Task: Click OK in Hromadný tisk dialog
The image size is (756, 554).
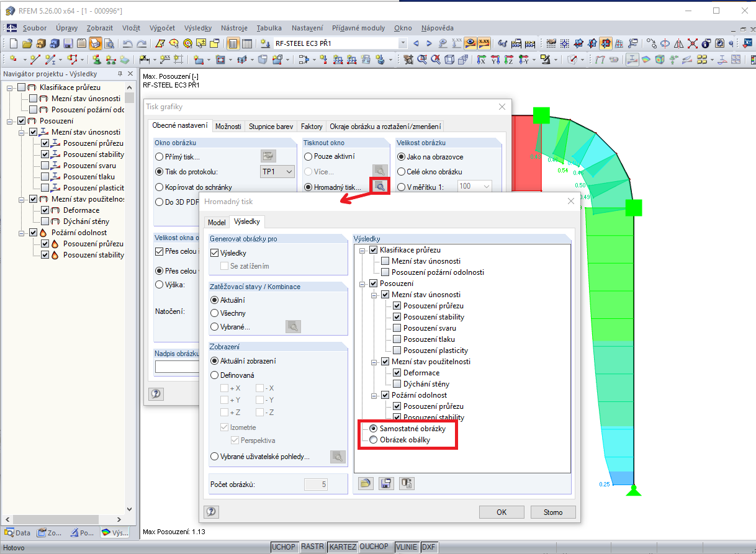Action: click(x=502, y=512)
